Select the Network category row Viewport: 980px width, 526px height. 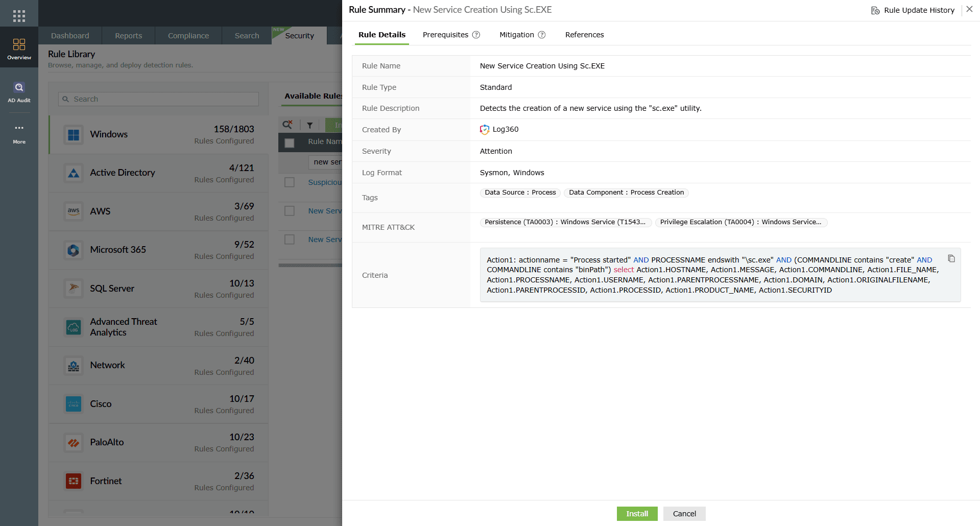(159, 366)
